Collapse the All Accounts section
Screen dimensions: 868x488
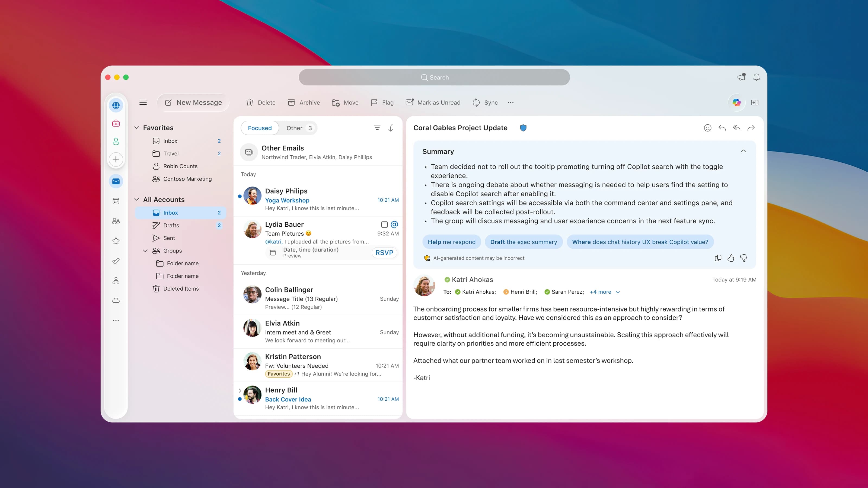tap(137, 199)
